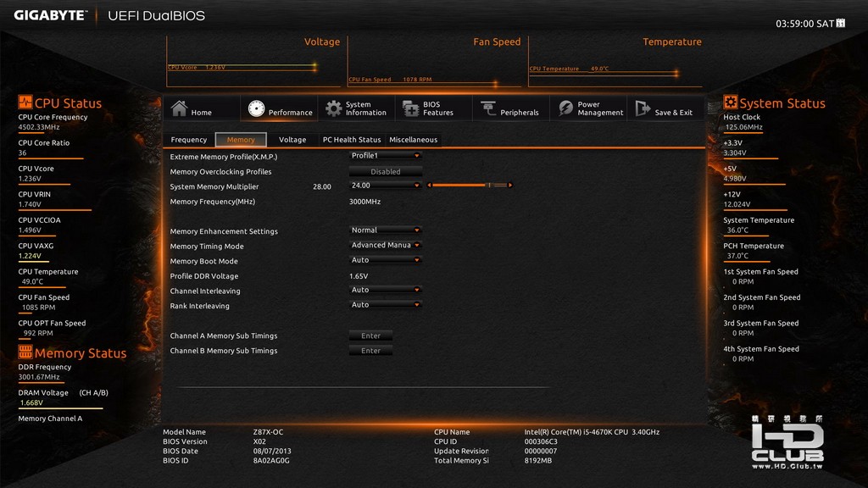Click the 3000MHz memory frequency value
This screenshot has height=488, width=868.
coord(364,202)
